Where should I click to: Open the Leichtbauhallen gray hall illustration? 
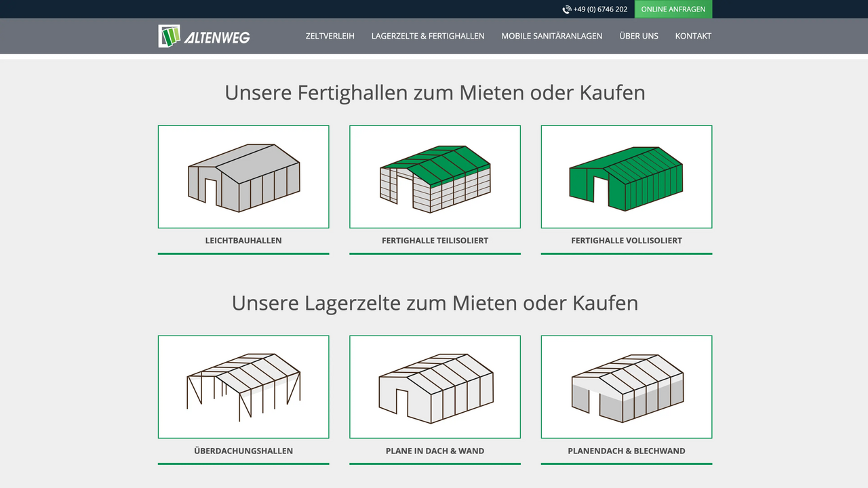point(243,177)
